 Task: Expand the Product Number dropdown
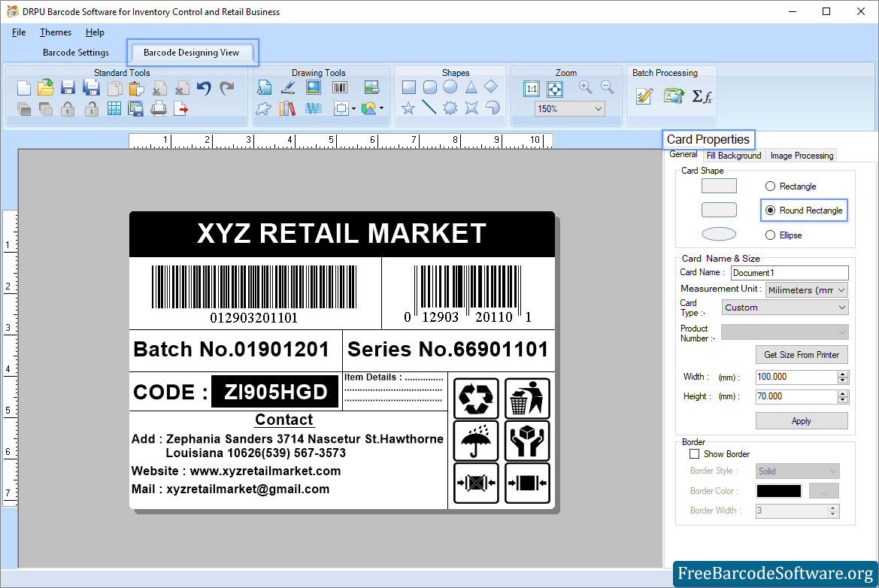pos(785,332)
